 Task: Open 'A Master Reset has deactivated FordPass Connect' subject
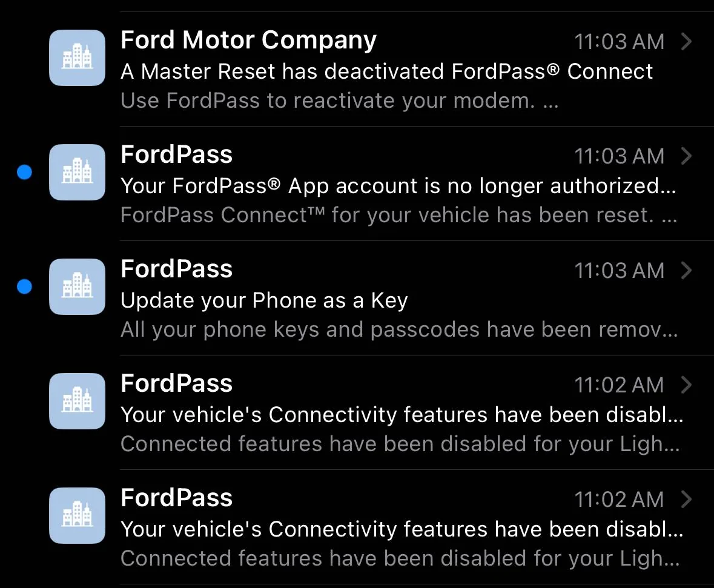(x=386, y=71)
